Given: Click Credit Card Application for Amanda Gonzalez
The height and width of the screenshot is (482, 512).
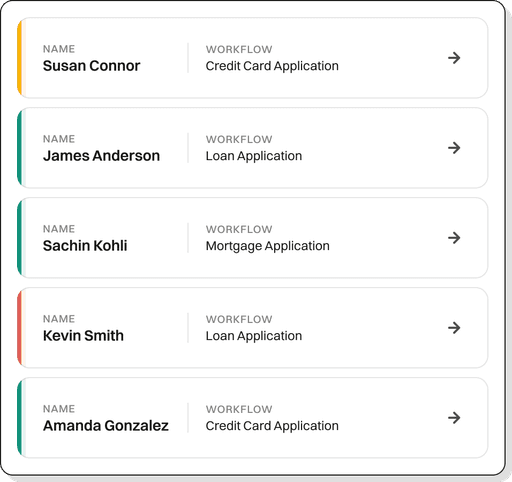Looking at the screenshot, I should [x=272, y=426].
